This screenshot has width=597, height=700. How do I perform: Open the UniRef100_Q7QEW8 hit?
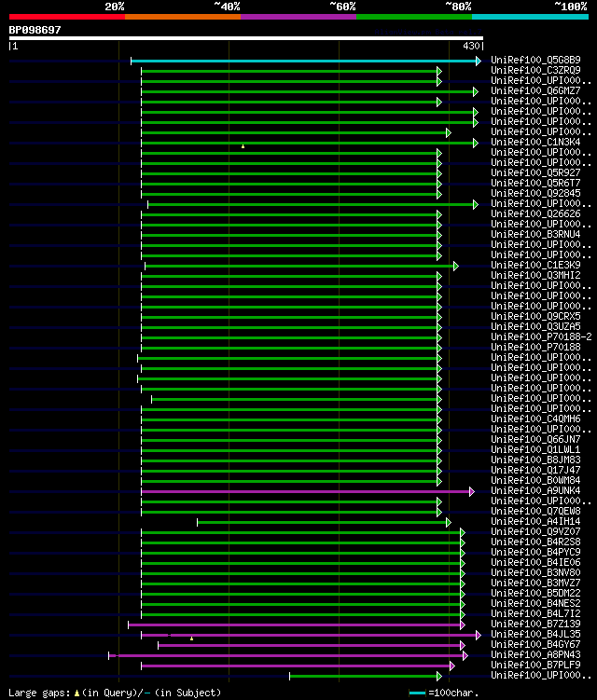(x=535, y=511)
